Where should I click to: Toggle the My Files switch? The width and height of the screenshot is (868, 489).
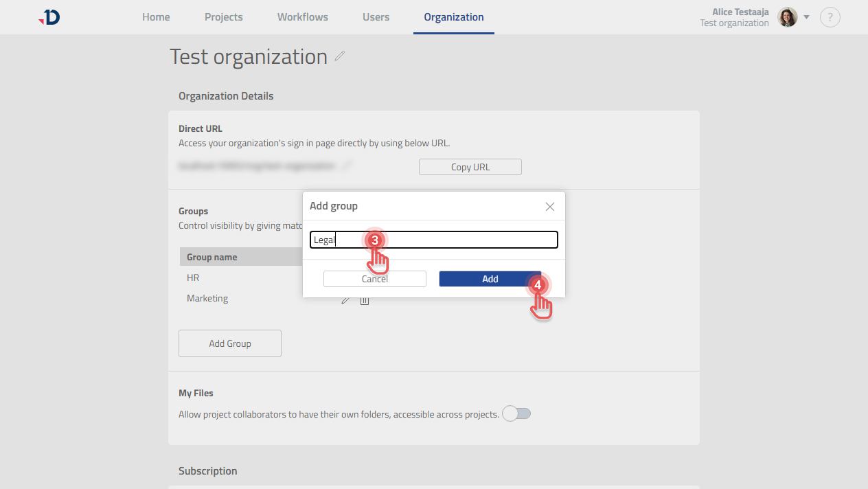point(516,413)
